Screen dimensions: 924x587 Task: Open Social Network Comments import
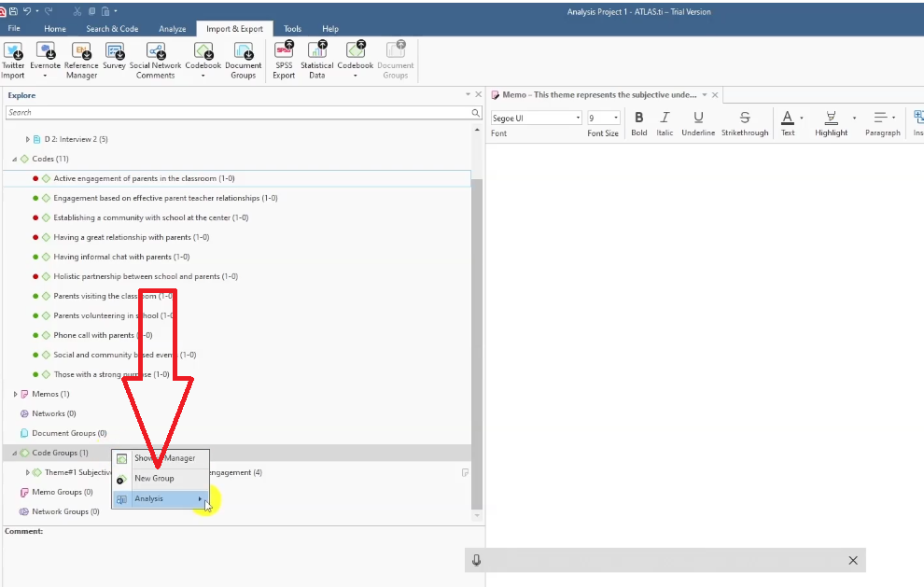coord(155,52)
